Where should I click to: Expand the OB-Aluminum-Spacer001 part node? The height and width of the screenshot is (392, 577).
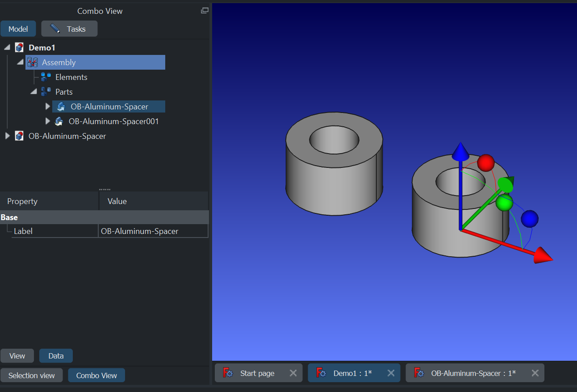tap(48, 121)
